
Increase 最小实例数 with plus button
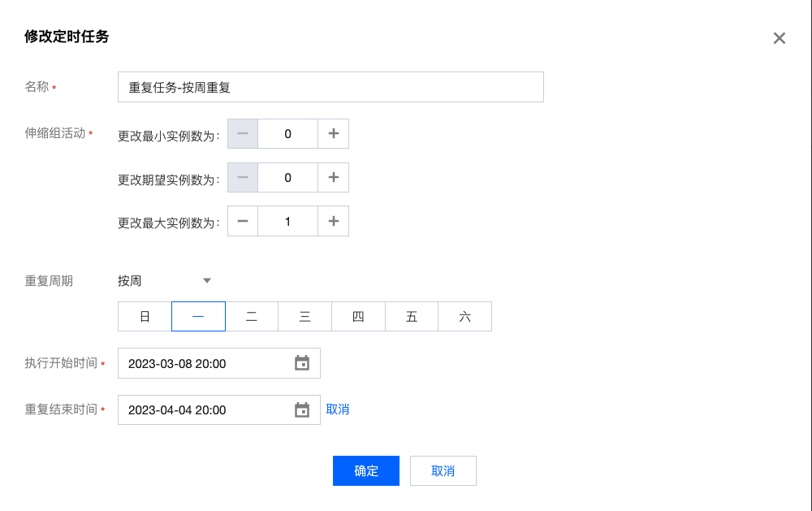[333, 134]
